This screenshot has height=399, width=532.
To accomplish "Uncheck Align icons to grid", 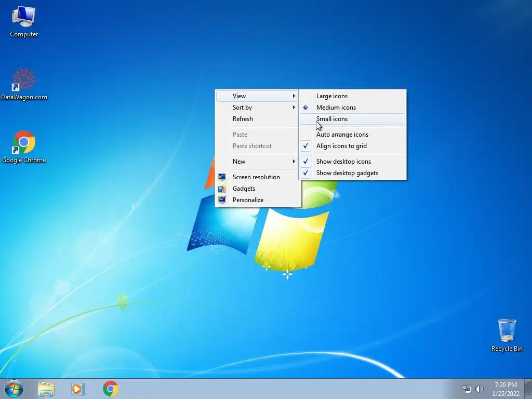I will [x=352, y=146].
